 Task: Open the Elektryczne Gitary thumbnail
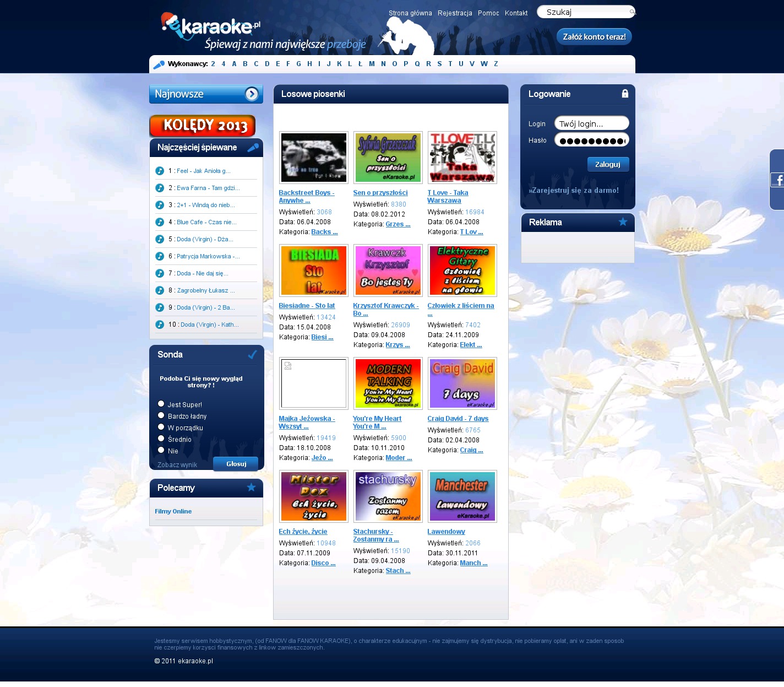(x=462, y=271)
